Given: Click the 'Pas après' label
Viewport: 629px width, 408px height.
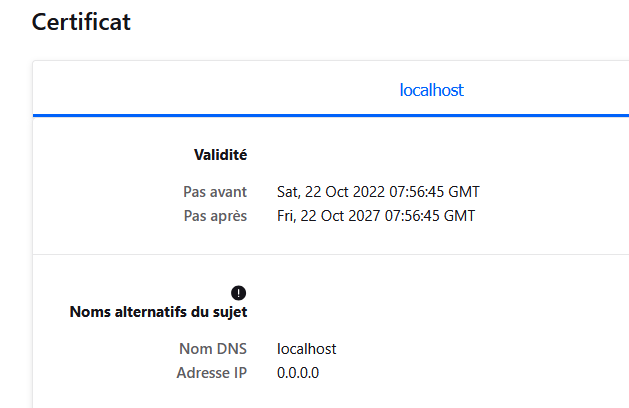Looking at the screenshot, I should [215, 215].
